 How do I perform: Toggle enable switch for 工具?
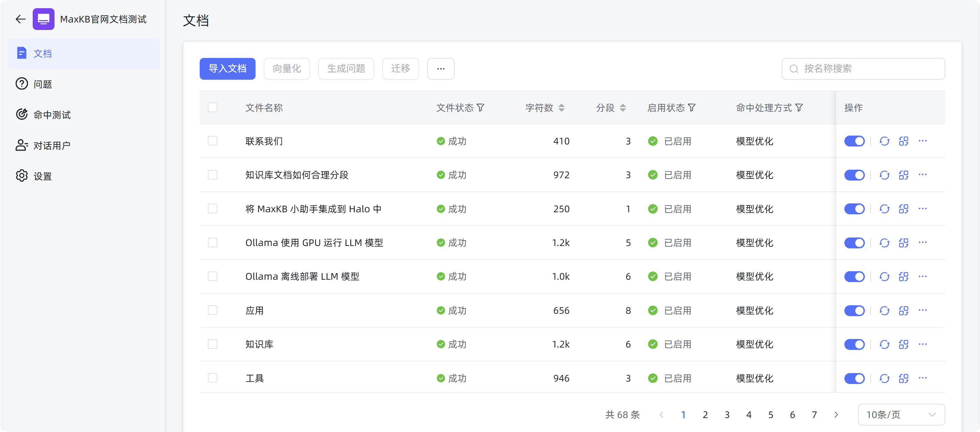click(855, 378)
